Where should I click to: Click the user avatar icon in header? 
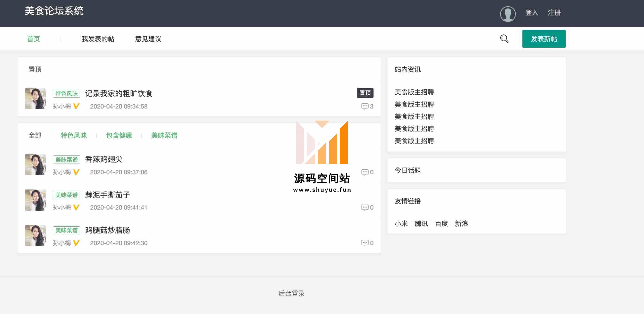click(x=508, y=14)
